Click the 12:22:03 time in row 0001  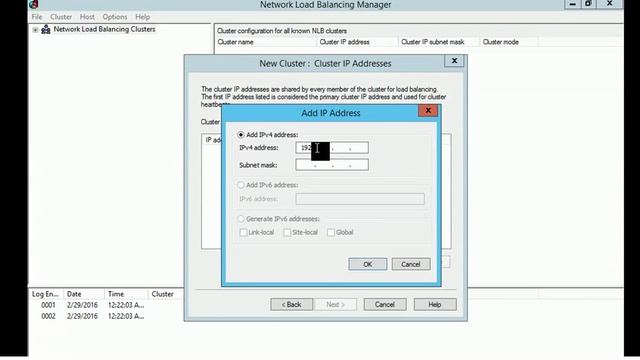pos(126,305)
